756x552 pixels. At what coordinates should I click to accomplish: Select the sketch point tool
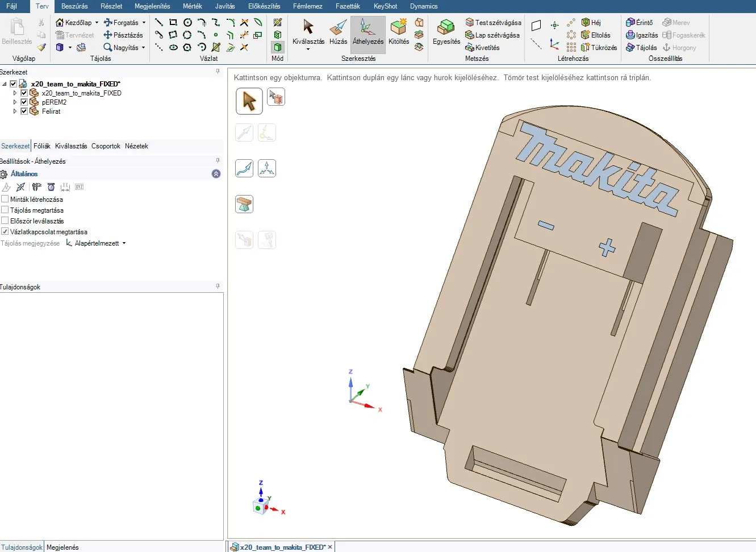pos(216,35)
